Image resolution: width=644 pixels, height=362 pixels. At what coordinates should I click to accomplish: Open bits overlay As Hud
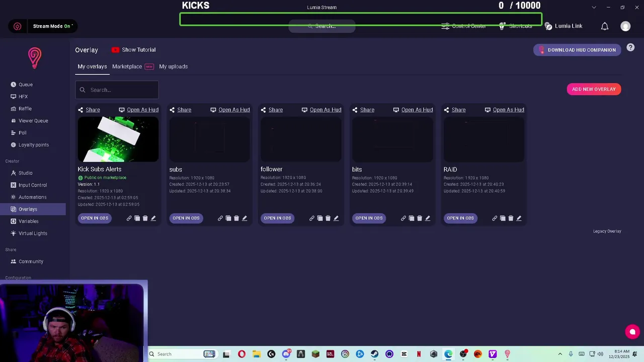tap(413, 110)
